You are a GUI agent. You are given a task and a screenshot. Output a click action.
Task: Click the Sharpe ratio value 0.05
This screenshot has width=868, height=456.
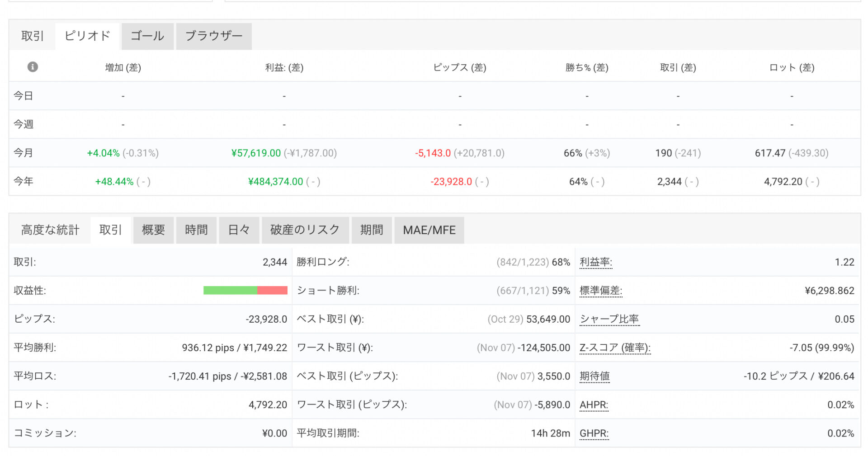(844, 319)
